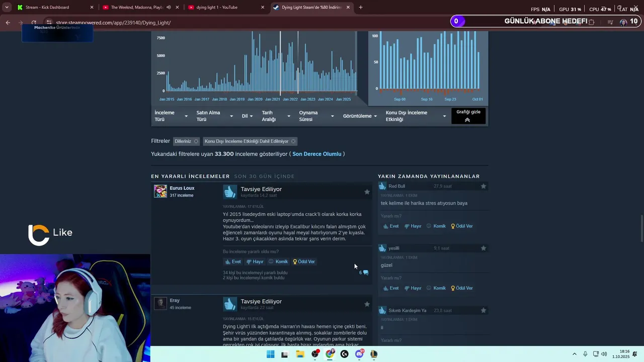Open File Explorer from the taskbar
The height and width of the screenshot is (362, 644).
tap(300, 354)
